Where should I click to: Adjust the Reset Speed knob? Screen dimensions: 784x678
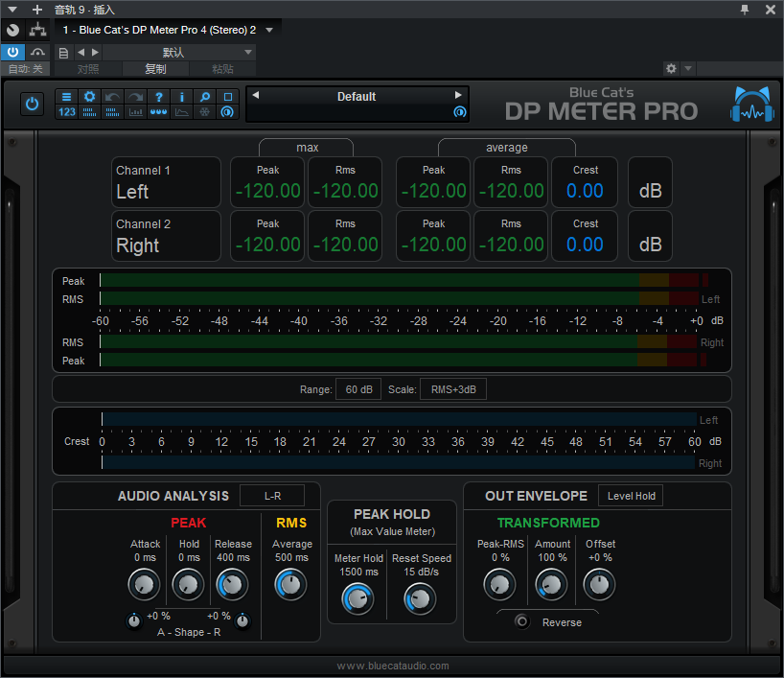point(420,599)
